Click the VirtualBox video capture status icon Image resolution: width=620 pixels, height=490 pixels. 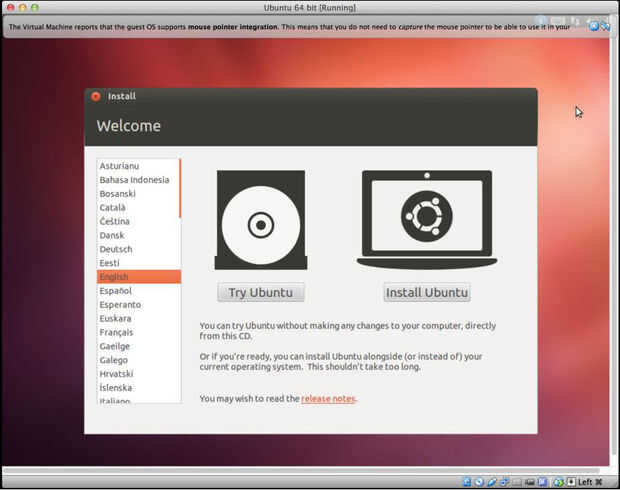point(542,482)
